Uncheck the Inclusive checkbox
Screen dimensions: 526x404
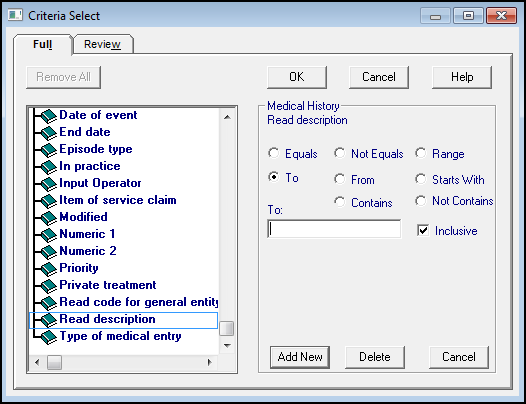[x=423, y=231]
